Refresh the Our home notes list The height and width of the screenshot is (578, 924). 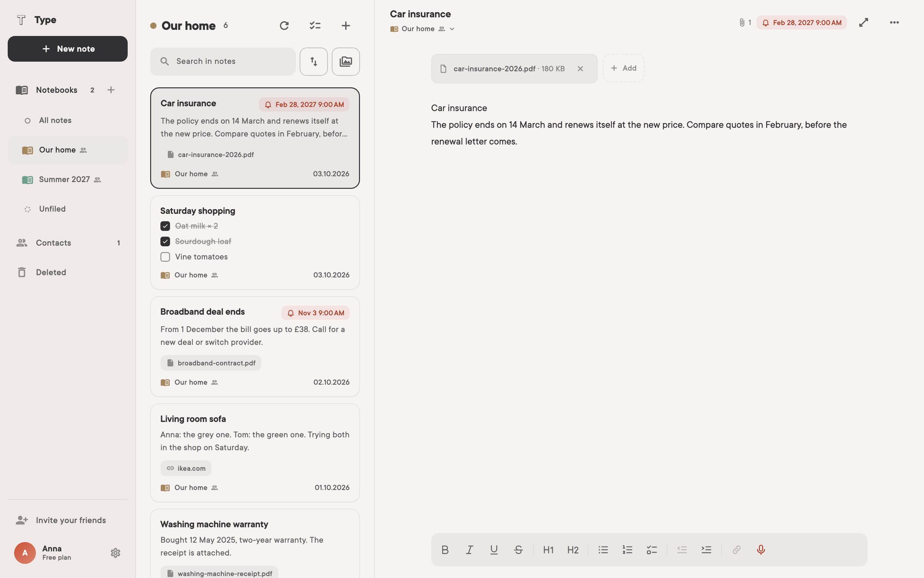tap(284, 26)
